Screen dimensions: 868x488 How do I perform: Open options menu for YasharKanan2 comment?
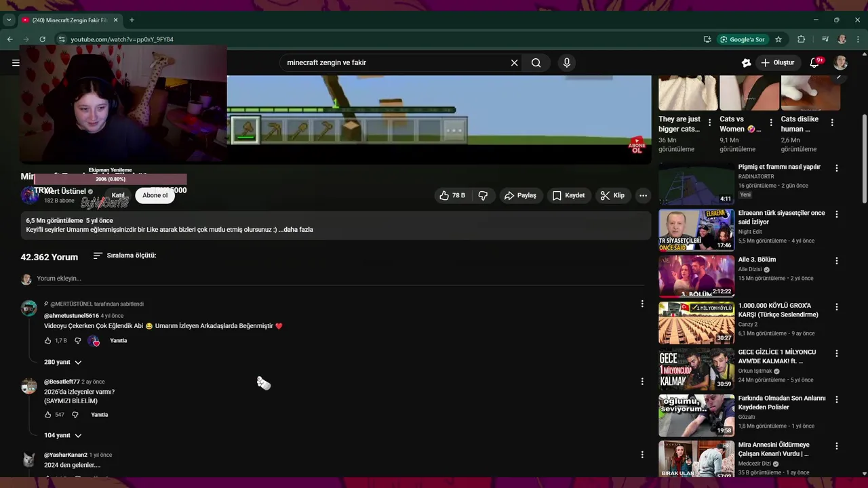pyautogui.click(x=642, y=455)
